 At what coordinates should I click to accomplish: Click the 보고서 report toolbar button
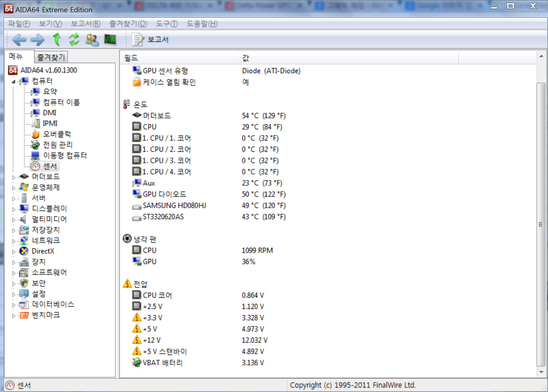[150, 39]
